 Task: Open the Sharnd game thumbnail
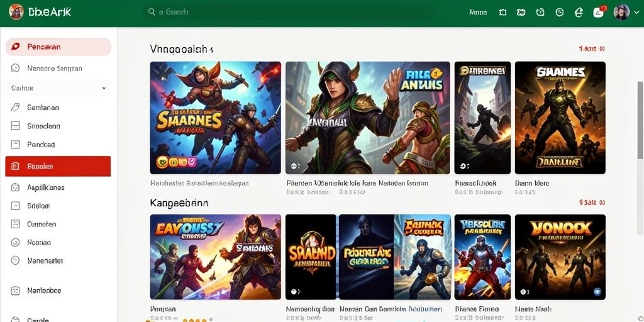tap(311, 257)
